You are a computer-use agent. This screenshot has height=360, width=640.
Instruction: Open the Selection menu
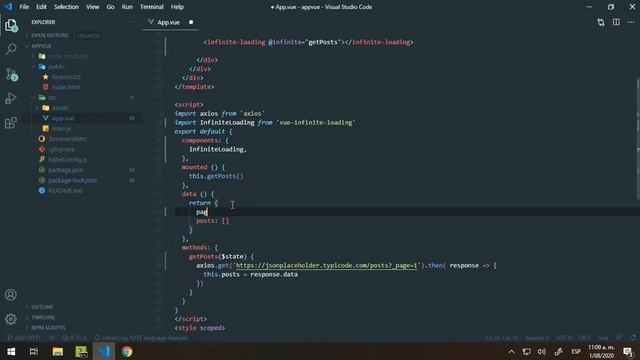coord(66,7)
